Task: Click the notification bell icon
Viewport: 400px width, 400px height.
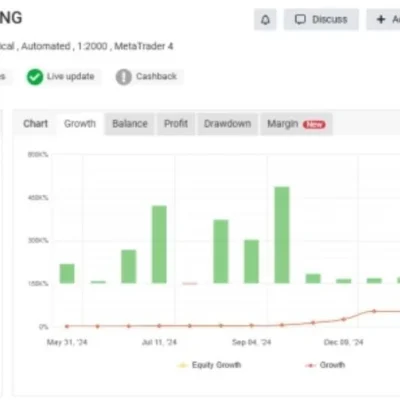Action: pyautogui.click(x=265, y=20)
